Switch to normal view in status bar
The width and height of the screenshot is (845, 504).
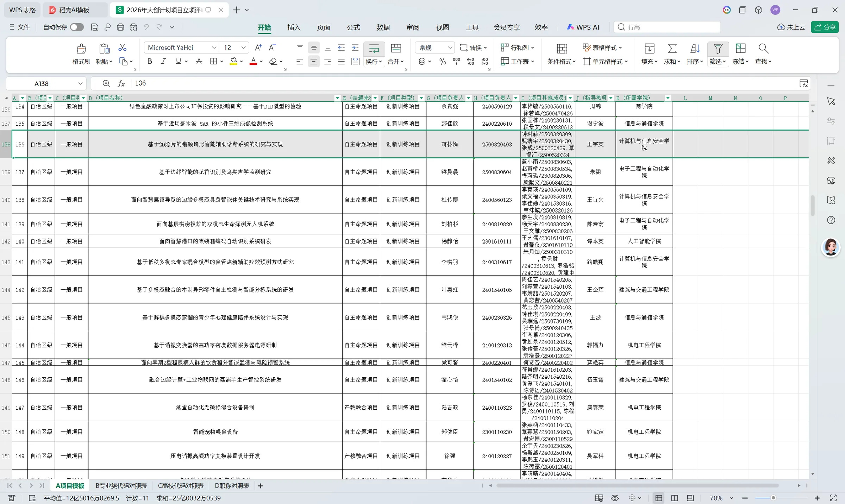[658, 498]
